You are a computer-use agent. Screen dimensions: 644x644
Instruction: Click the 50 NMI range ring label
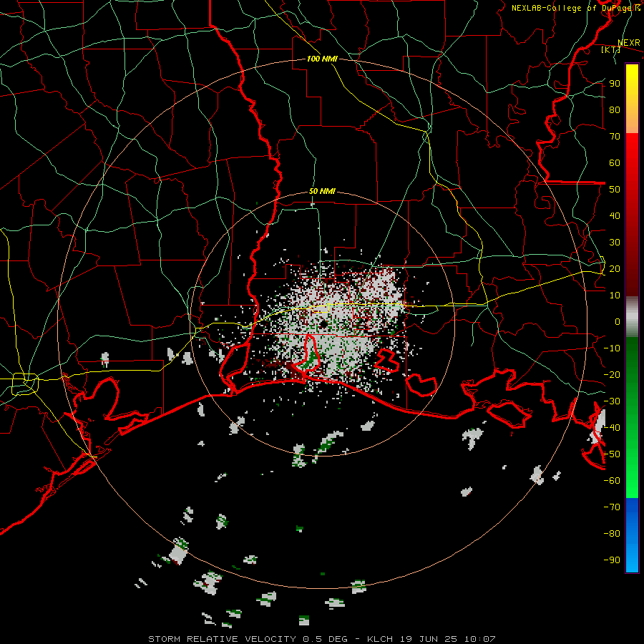[x=322, y=191]
